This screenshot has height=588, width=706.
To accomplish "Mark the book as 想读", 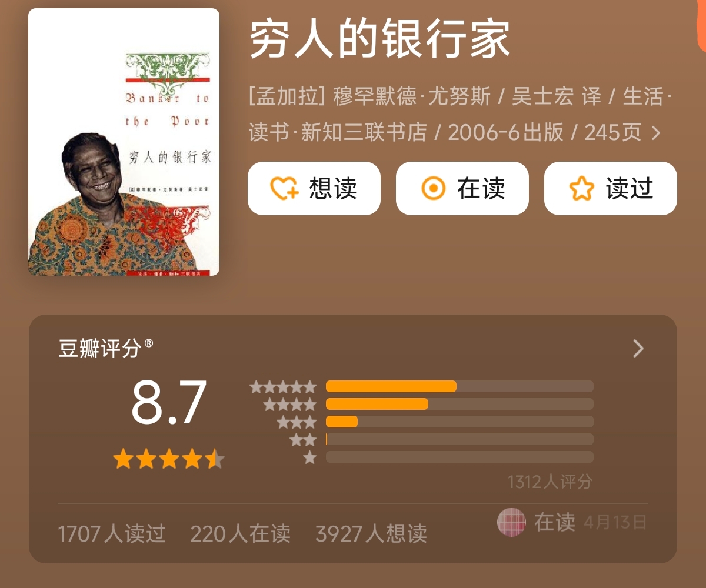I will 314,188.
